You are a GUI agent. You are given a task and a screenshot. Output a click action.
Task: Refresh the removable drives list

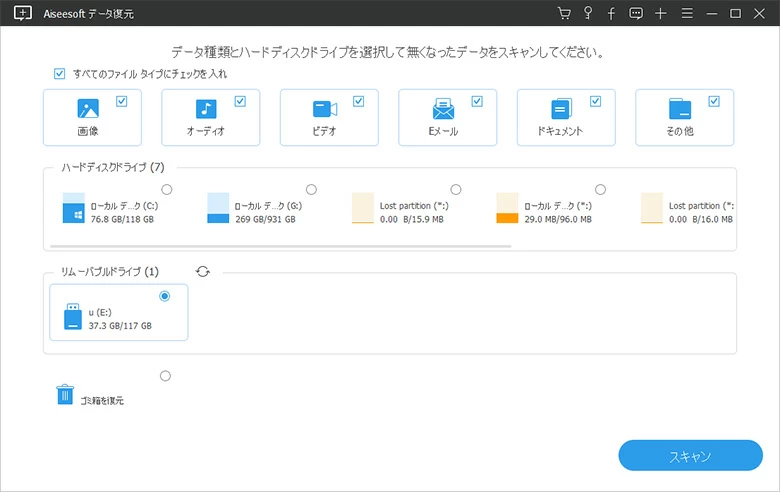(x=203, y=271)
